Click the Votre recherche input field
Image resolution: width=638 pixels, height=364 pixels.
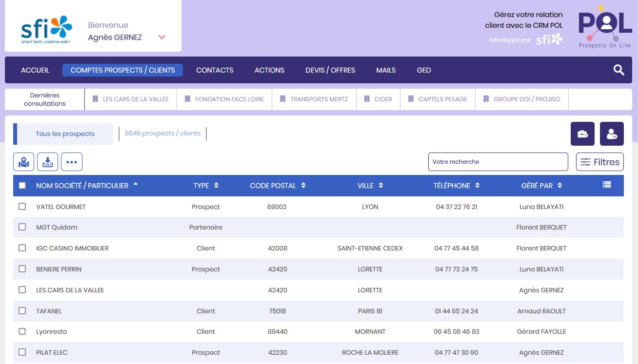(498, 162)
